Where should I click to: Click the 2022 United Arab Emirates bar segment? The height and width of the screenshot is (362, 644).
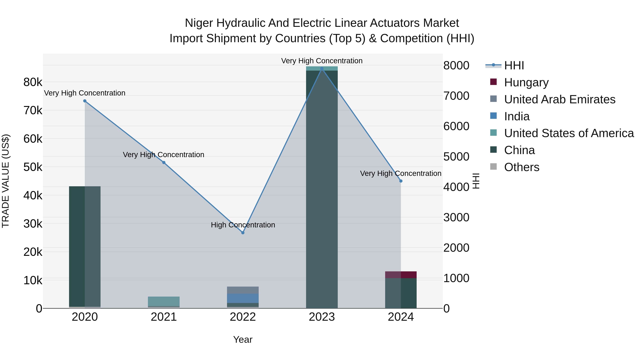pos(243,290)
